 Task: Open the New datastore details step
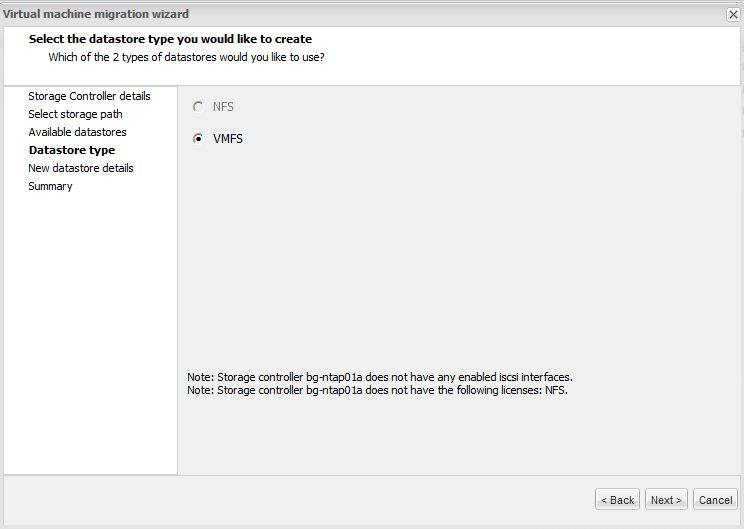tap(80, 168)
